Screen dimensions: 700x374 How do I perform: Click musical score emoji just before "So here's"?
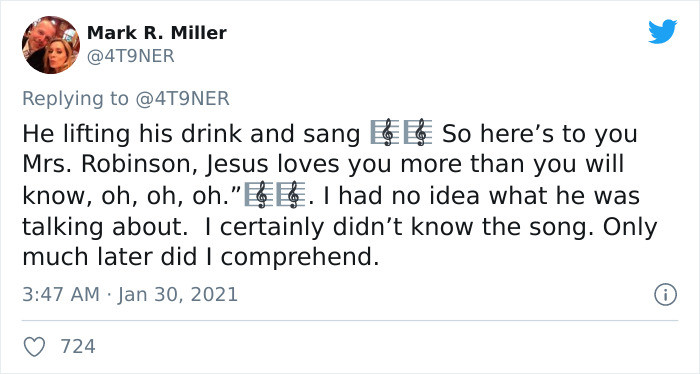click(x=418, y=133)
